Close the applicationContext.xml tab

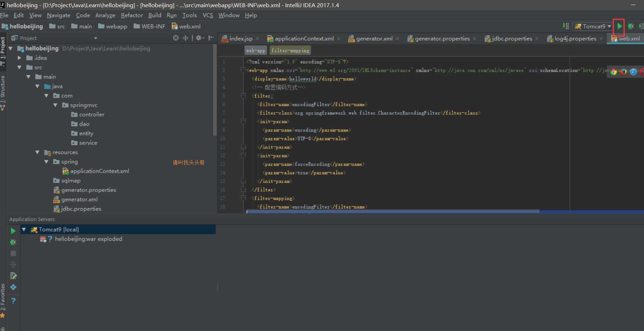tap(338, 38)
